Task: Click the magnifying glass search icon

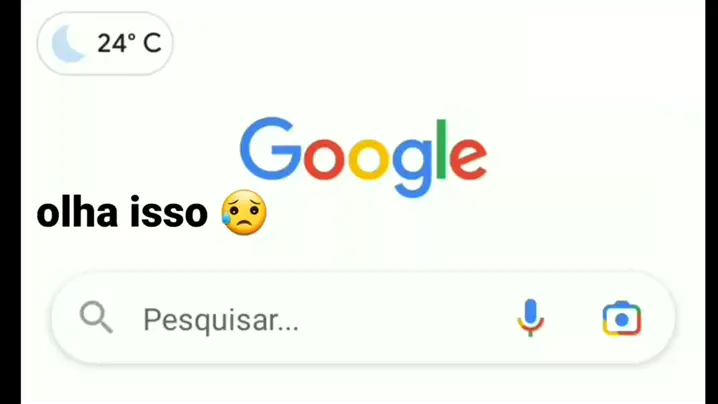Action: point(96,317)
